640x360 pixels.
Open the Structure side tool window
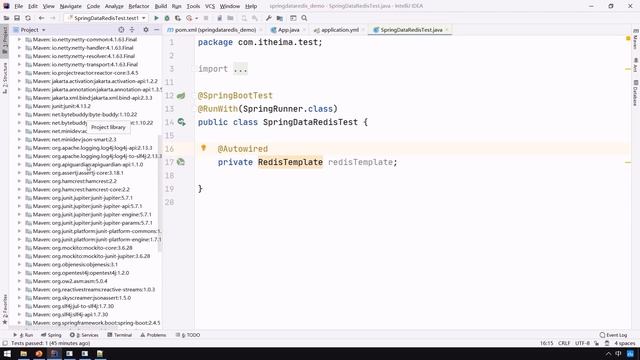5,78
